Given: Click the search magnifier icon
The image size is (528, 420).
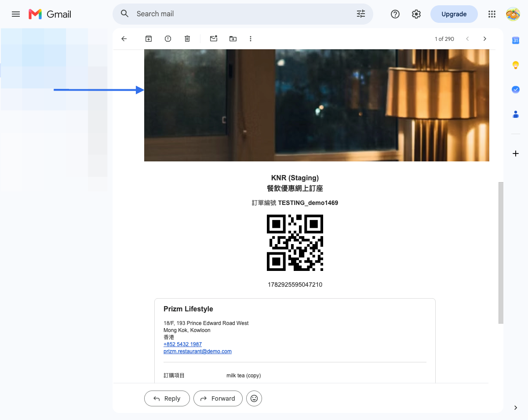Looking at the screenshot, I should 125,14.
